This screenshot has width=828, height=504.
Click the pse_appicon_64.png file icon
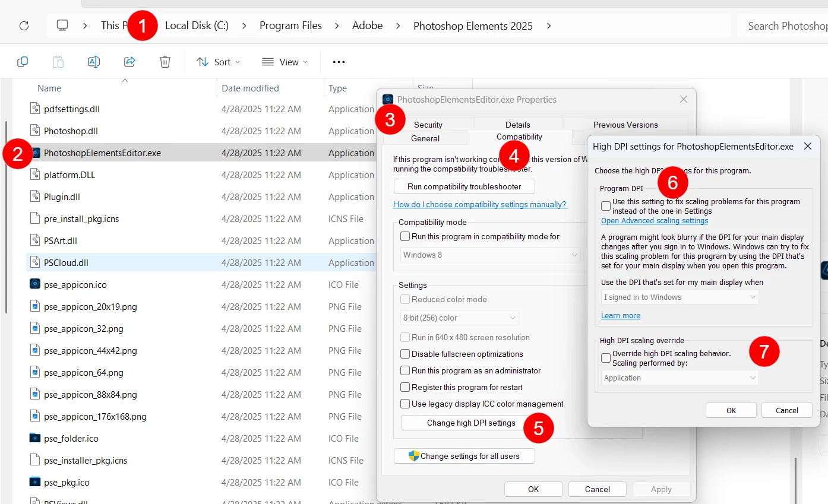pos(35,372)
